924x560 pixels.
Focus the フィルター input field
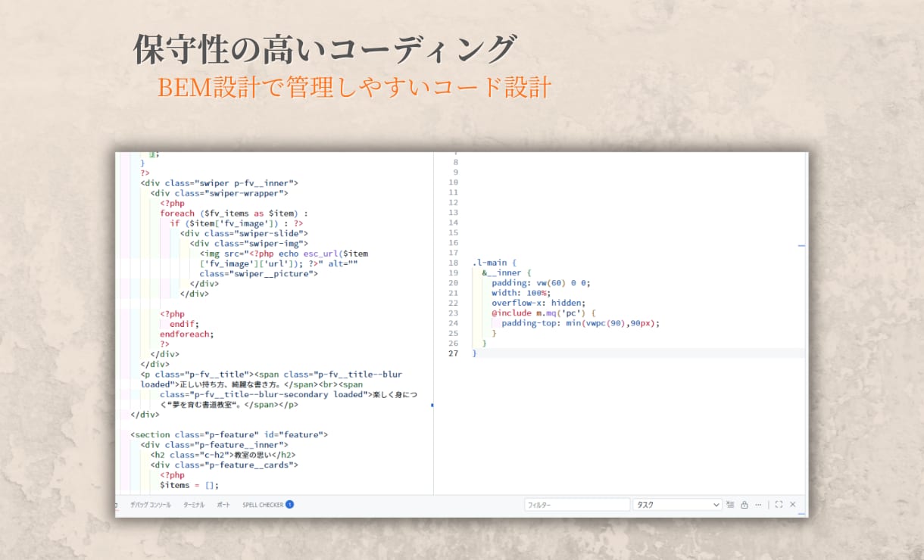577,505
